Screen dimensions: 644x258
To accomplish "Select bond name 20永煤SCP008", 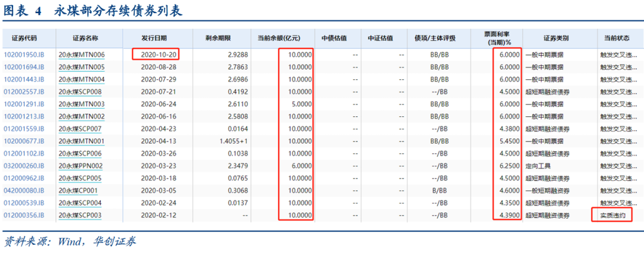I will click(x=80, y=92).
